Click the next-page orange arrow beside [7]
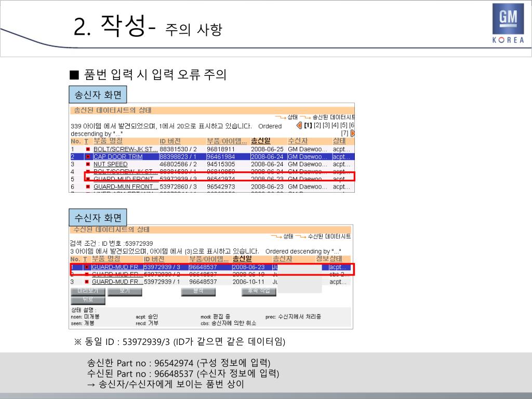This screenshot has width=532, height=399. [x=352, y=134]
